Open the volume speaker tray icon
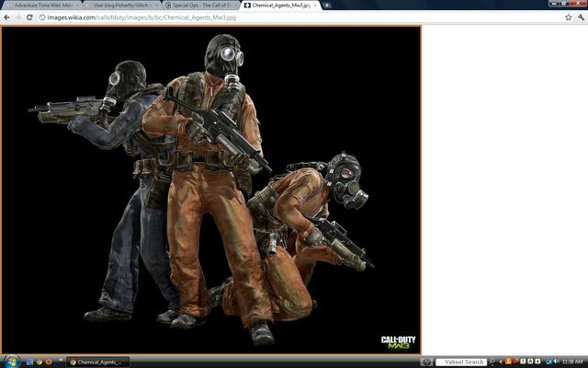 pyautogui.click(x=556, y=362)
